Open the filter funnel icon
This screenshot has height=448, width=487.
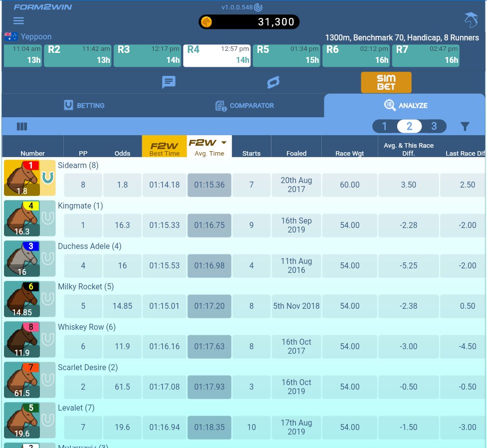pyautogui.click(x=465, y=126)
